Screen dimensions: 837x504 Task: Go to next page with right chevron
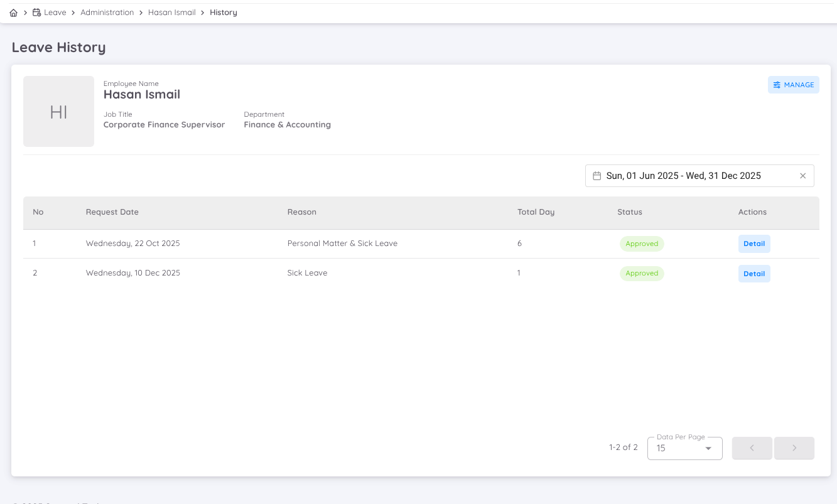click(794, 448)
